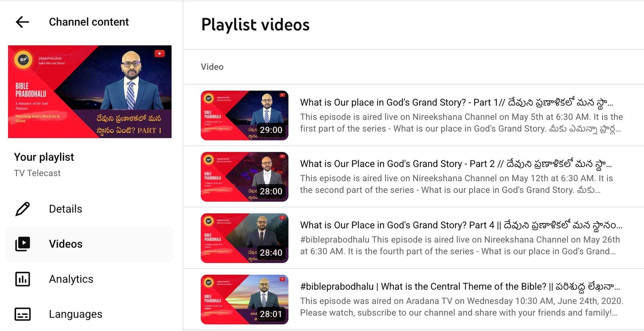Open video title 'What is Our Place... Part 2'
Viewport: 644px width, 331px height.
coord(456,164)
